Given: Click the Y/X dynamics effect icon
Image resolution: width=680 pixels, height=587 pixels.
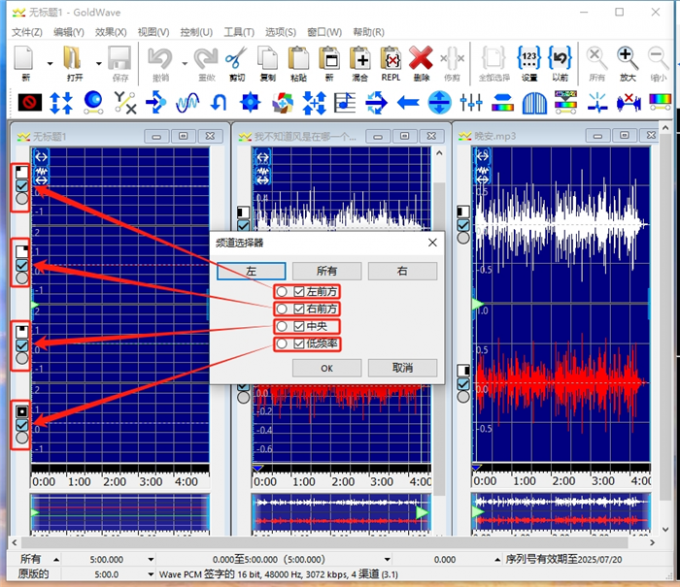Looking at the screenshot, I should (125, 103).
